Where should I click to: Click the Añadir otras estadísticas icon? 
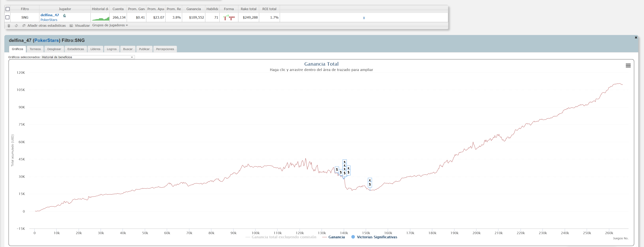(24, 26)
